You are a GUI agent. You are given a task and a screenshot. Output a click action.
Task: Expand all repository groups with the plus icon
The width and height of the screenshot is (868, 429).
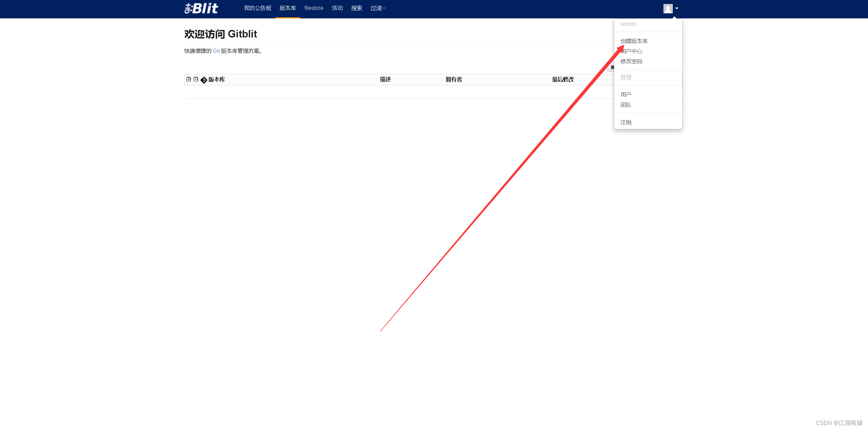coord(188,79)
